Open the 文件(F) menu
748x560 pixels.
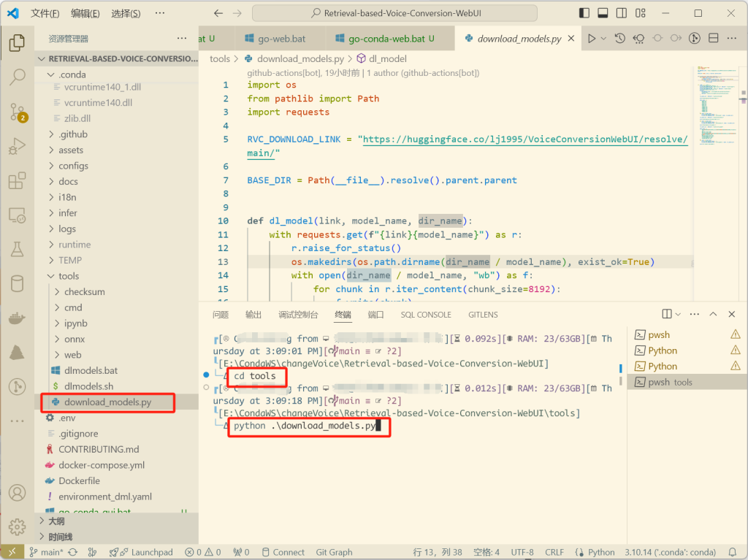(45, 13)
